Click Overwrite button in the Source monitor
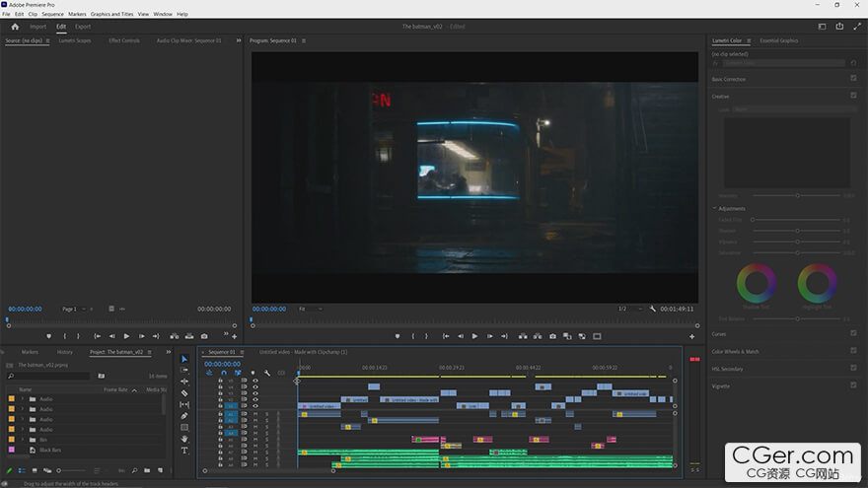Image resolution: width=868 pixels, height=488 pixels. tap(189, 336)
